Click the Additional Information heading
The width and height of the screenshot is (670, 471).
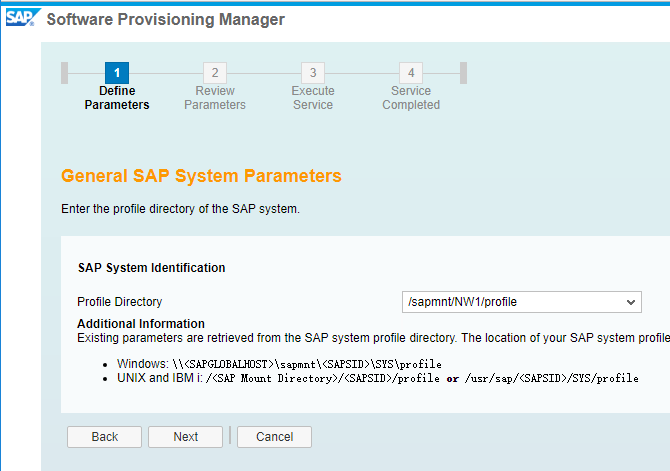[141, 324]
